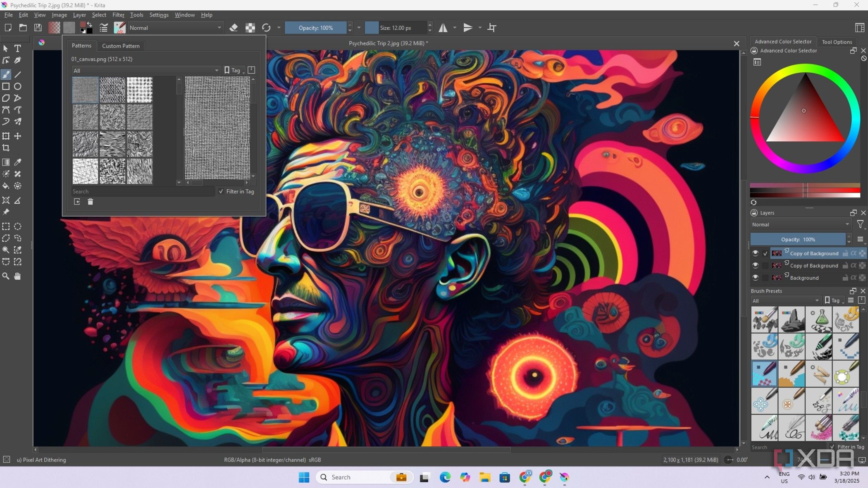Uncheck Filter in Tag in Patterns panel
Screen dimensions: 868x488
pos(222,191)
